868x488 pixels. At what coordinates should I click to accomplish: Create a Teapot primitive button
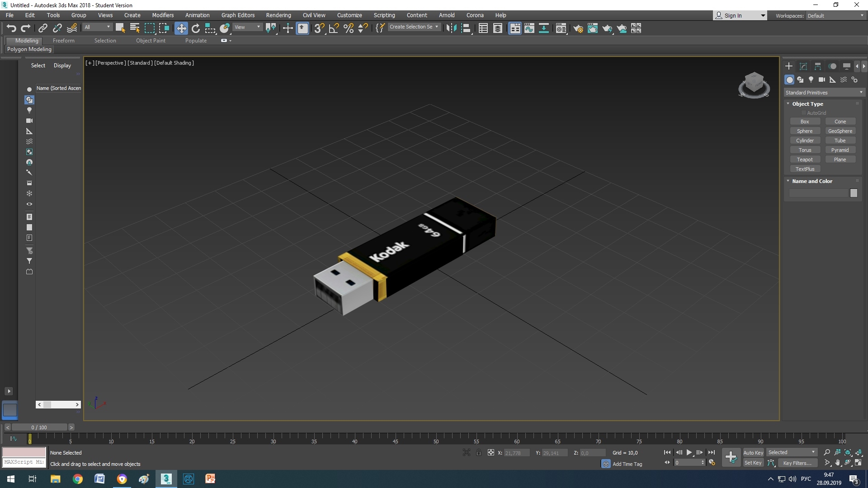coord(805,160)
